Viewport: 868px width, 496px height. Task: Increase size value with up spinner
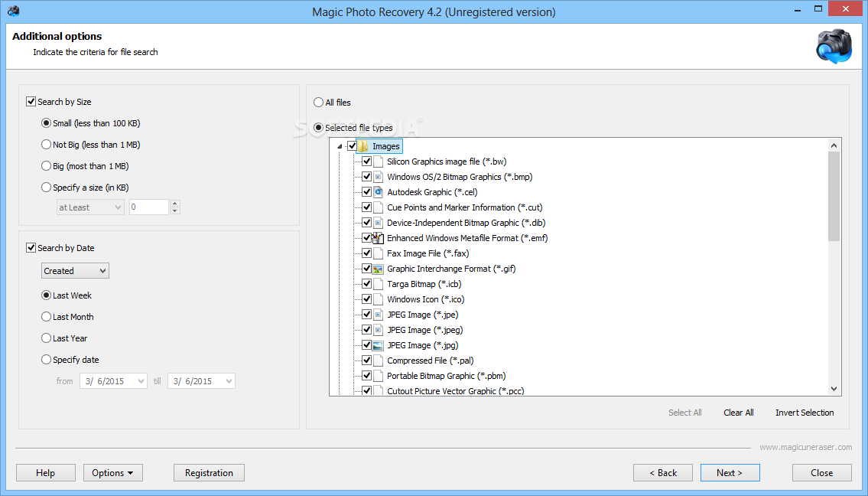pos(175,204)
